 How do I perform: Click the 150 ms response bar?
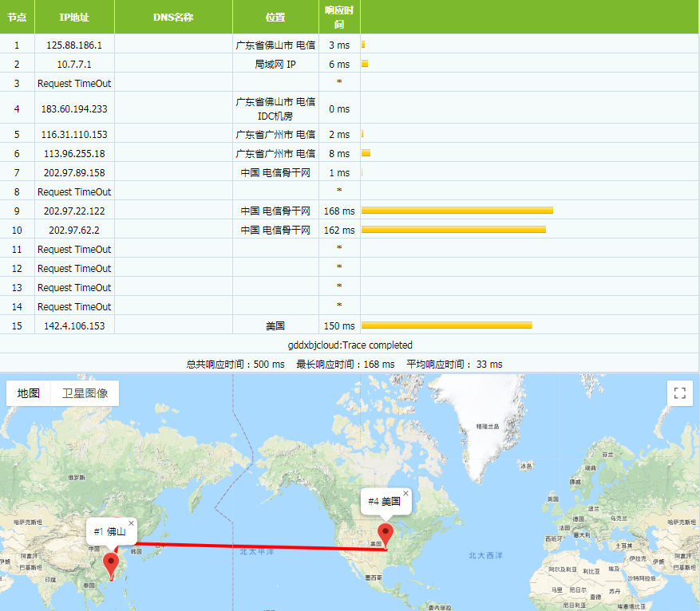click(x=446, y=325)
